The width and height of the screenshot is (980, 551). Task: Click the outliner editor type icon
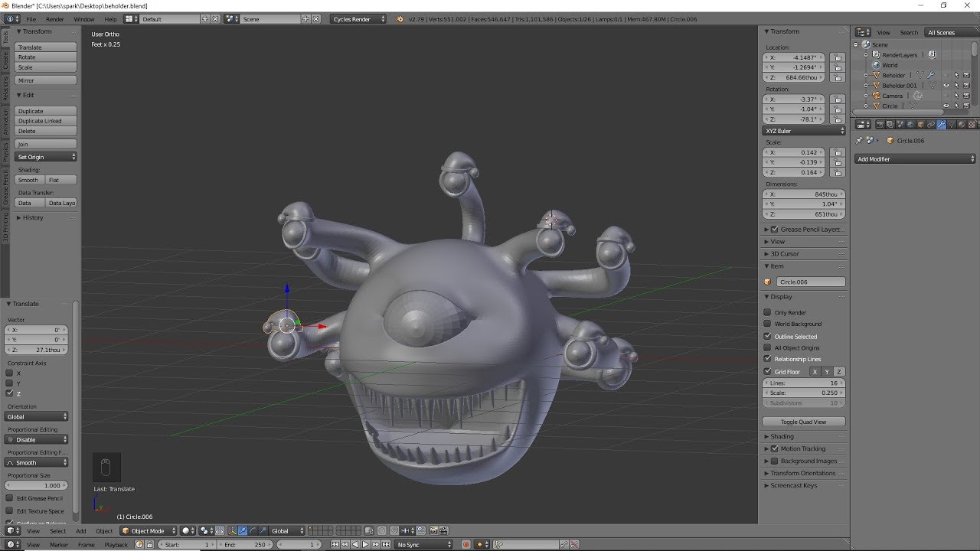[x=864, y=32]
